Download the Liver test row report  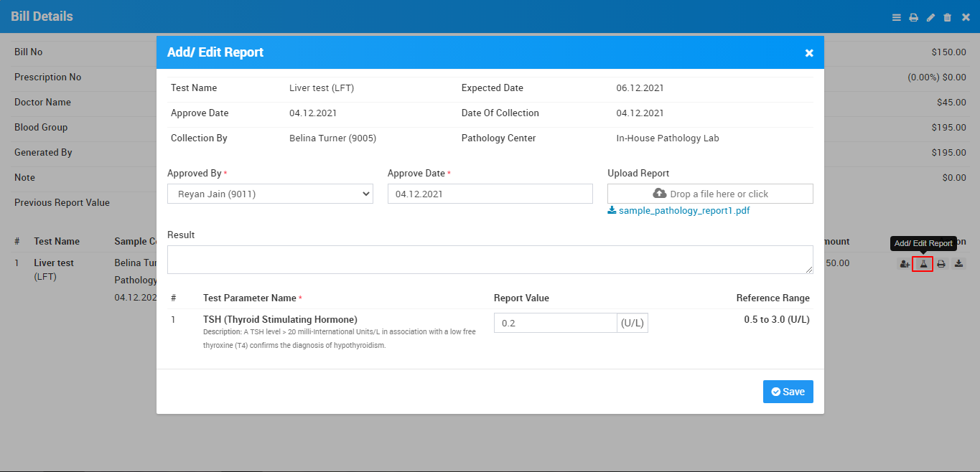point(958,264)
